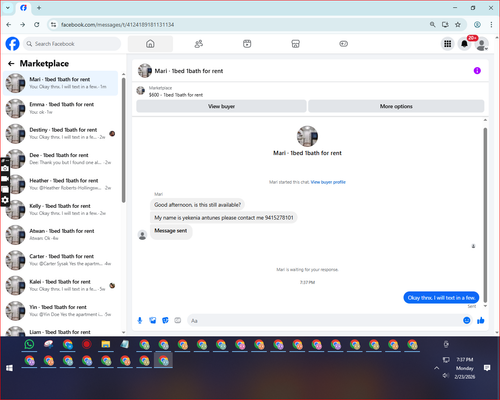Open the Windows notification center

coord(487,368)
